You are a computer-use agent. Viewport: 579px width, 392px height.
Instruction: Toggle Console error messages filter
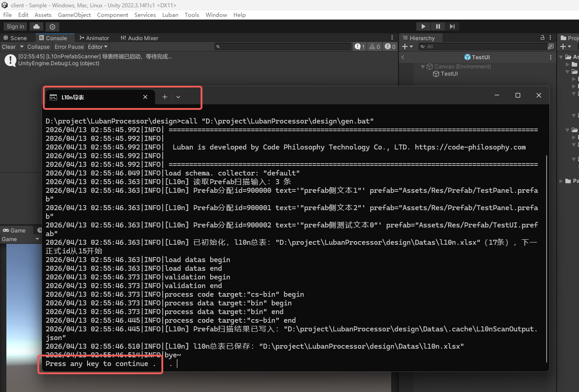[390, 46]
